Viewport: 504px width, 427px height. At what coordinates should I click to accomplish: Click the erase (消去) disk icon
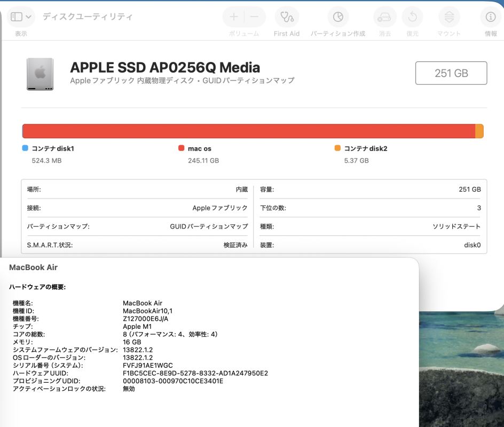coord(384,17)
